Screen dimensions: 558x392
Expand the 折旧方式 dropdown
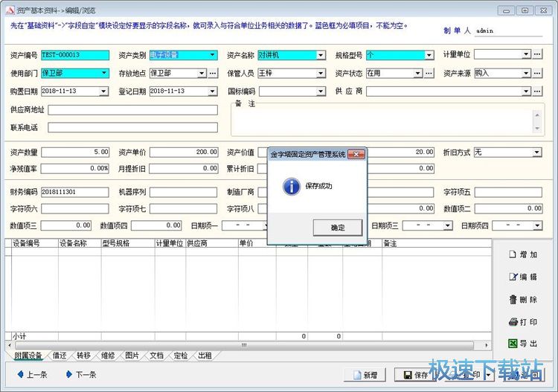(x=536, y=152)
